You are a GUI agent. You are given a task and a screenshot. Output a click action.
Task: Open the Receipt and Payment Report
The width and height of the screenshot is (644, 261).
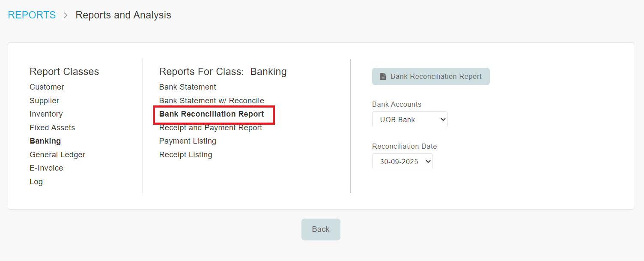pyautogui.click(x=211, y=128)
